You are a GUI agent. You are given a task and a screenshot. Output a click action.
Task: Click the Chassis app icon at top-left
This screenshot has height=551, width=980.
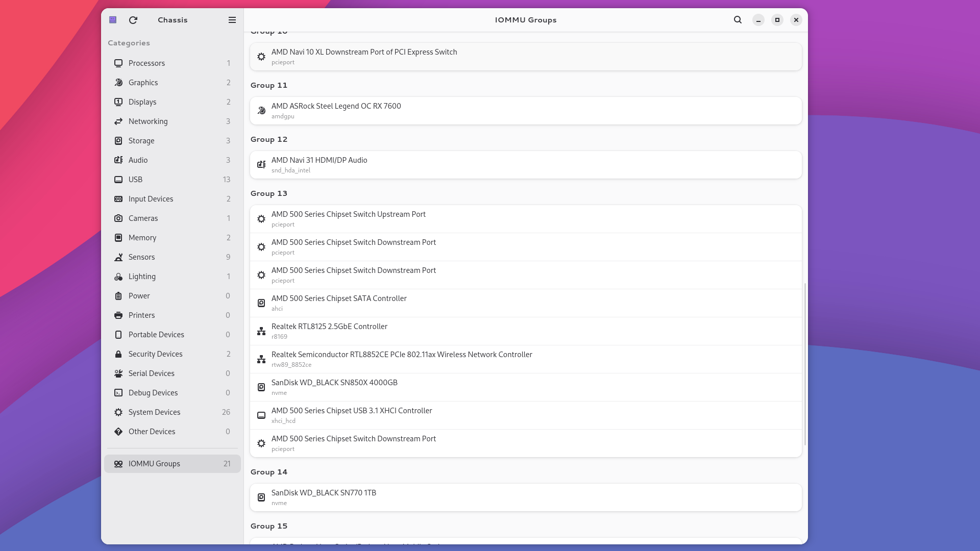pyautogui.click(x=113, y=20)
